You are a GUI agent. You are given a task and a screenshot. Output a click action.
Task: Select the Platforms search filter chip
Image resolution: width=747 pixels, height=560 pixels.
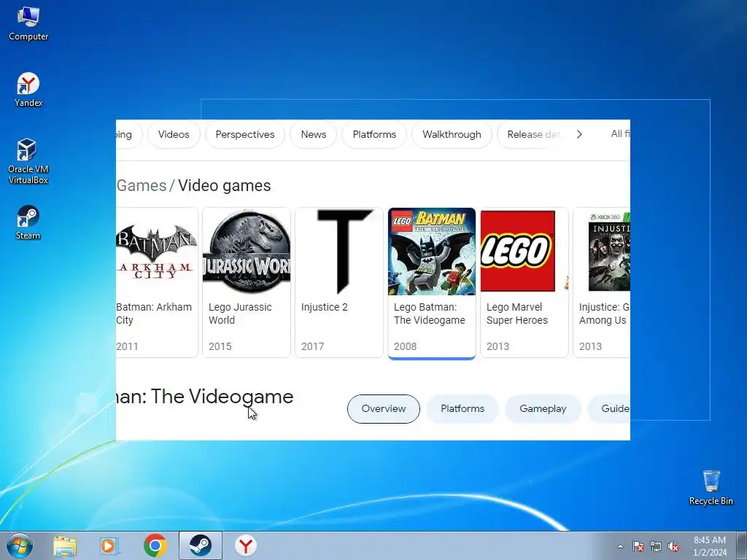pos(374,134)
